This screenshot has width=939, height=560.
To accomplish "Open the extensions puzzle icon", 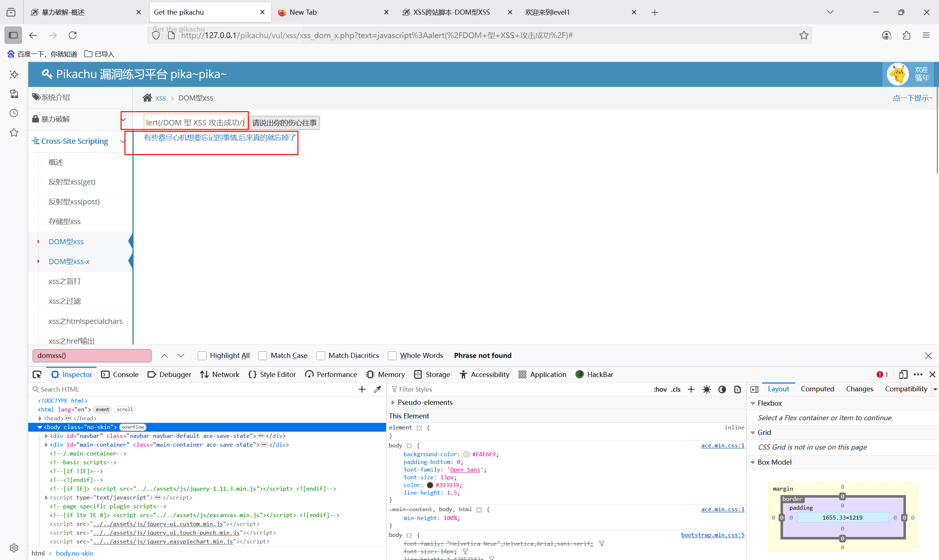I will pos(906,35).
